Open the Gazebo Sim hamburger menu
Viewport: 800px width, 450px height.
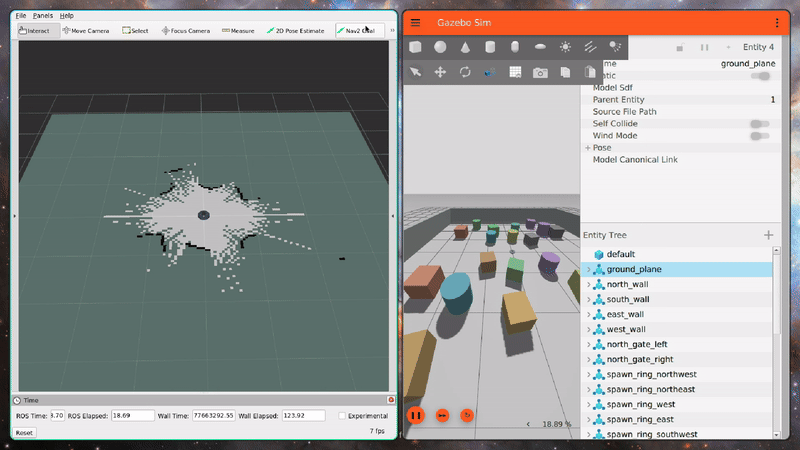click(x=415, y=22)
